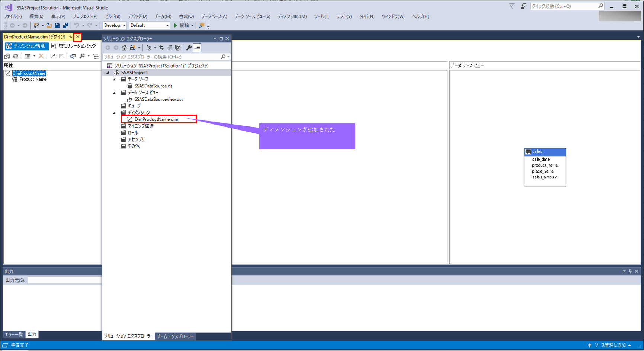Click the 開始 start debugging button
Image resolution: width=644 pixels, height=351 pixels.
tap(181, 25)
